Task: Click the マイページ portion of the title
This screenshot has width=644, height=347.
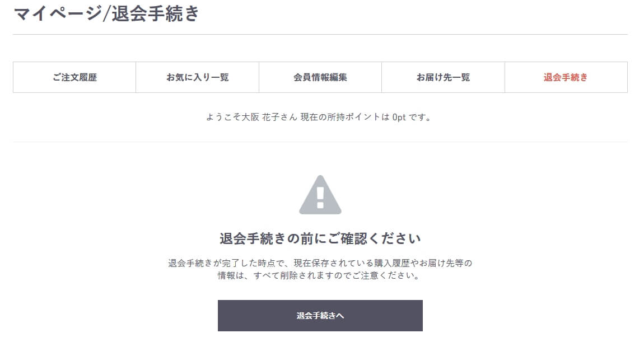Action: pyautogui.click(x=57, y=13)
